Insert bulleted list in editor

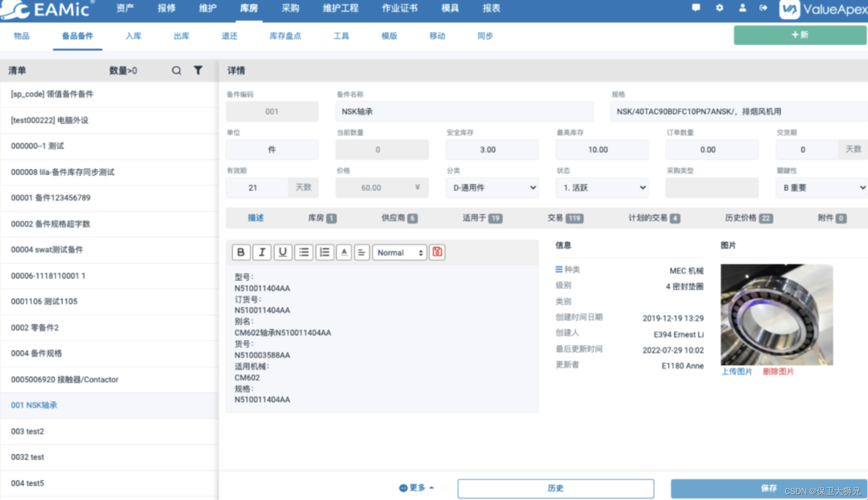click(x=304, y=252)
